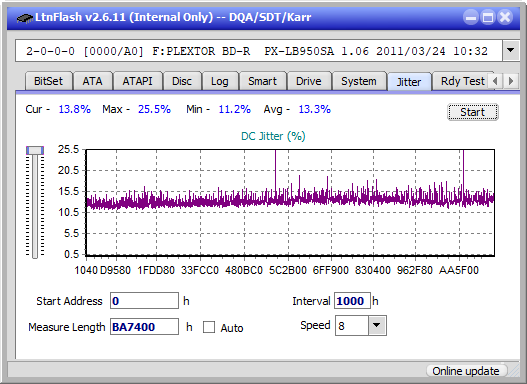527x384 pixels.
Task: Click the 20.5 y-axis label
Action: tap(68, 170)
